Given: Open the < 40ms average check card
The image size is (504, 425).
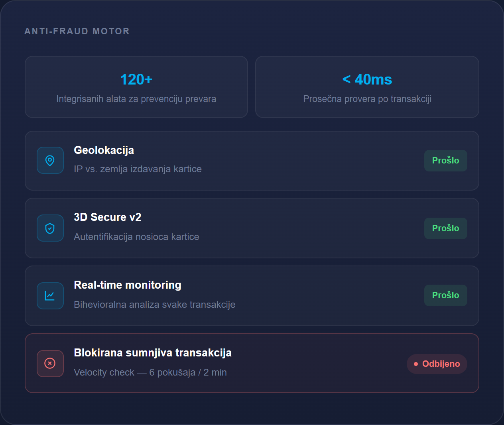Looking at the screenshot, I should pos(367,87).
